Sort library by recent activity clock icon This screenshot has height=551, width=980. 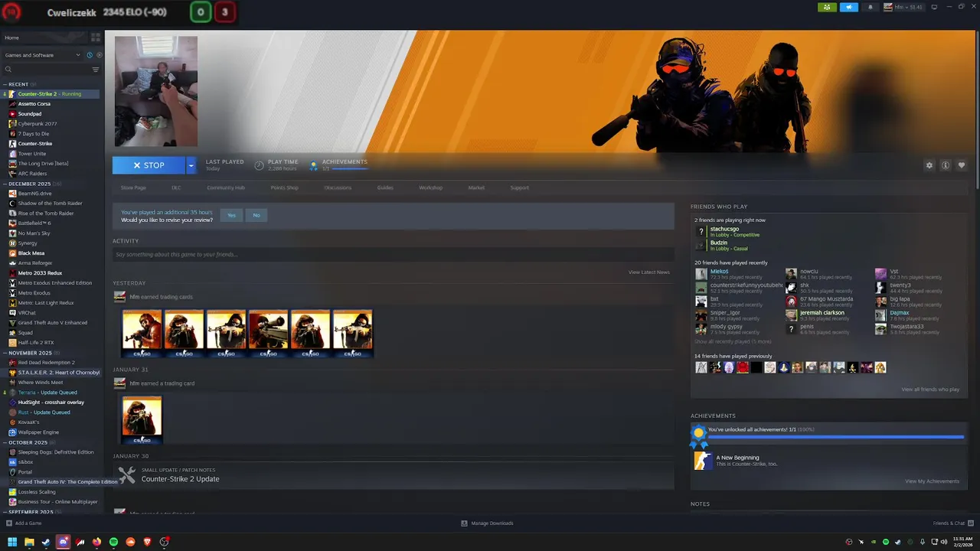click(x=90, y=55)
